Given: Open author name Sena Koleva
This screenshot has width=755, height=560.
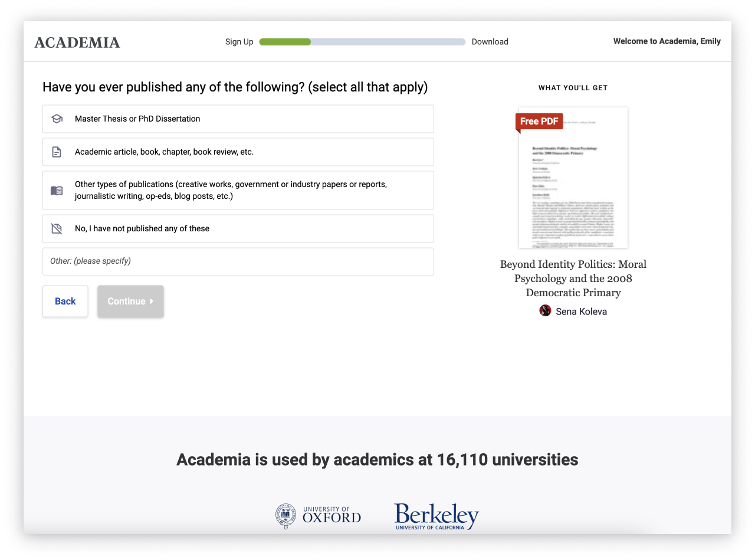Looking at the screenshot, I should pyautogui.click(x=581, y=312).
